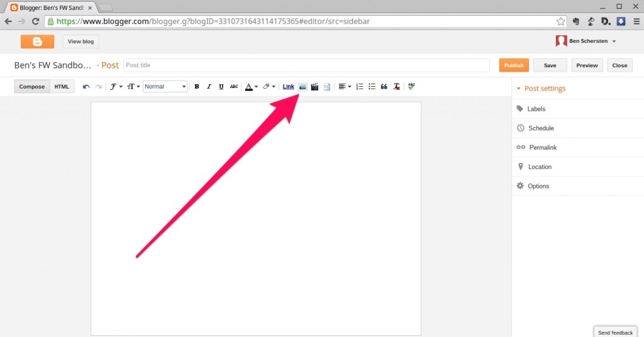Image resolution: width=644 pixels, height=337 pixels.
Task: Click the orange Blogger logo icon
Action: tap(37, 41)
